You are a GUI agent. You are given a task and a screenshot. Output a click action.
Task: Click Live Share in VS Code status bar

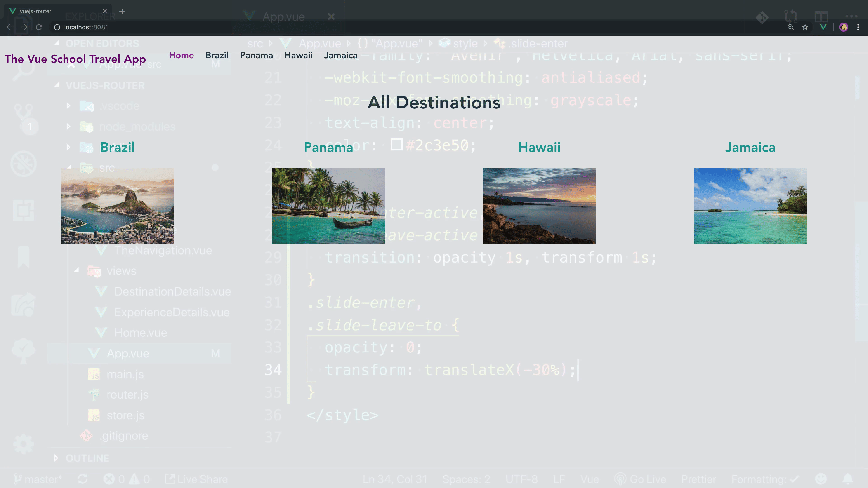pyautogui.click(x=196, y=479)
